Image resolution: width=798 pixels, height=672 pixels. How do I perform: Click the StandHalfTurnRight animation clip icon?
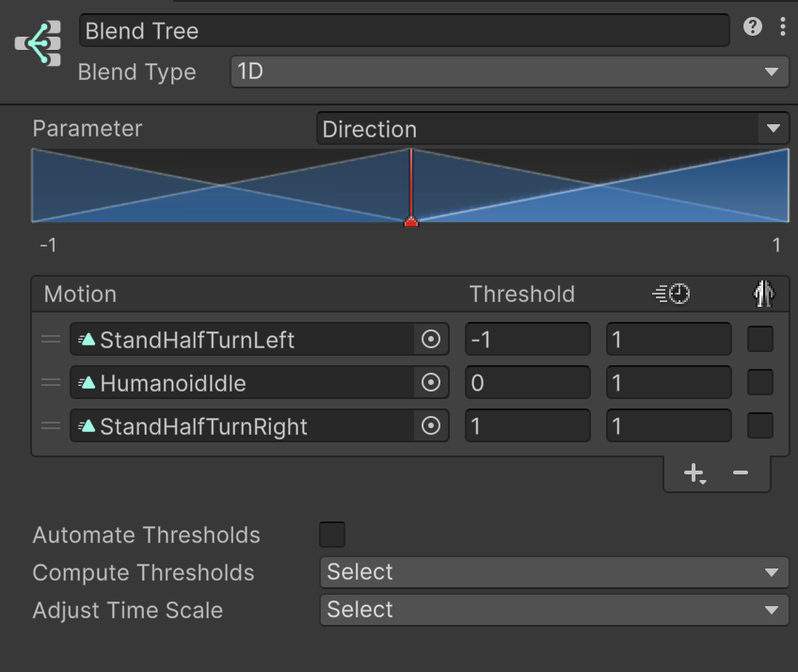point(87,425)
